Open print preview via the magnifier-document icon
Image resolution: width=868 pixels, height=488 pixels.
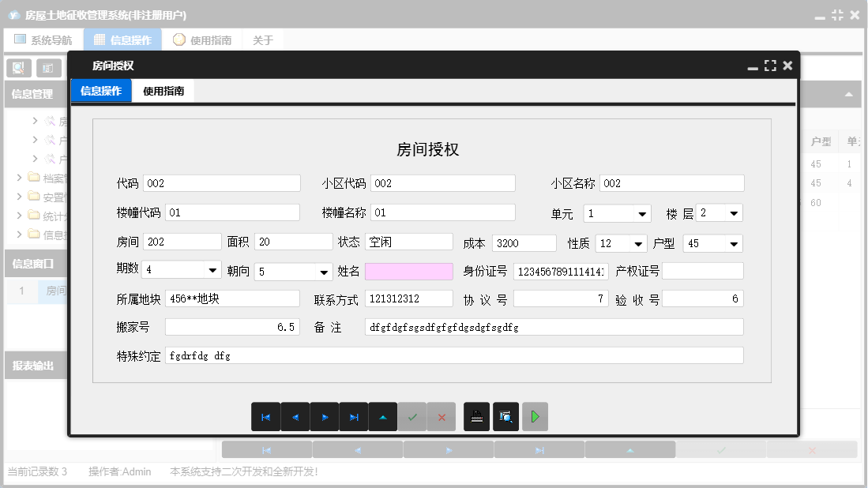506,416
